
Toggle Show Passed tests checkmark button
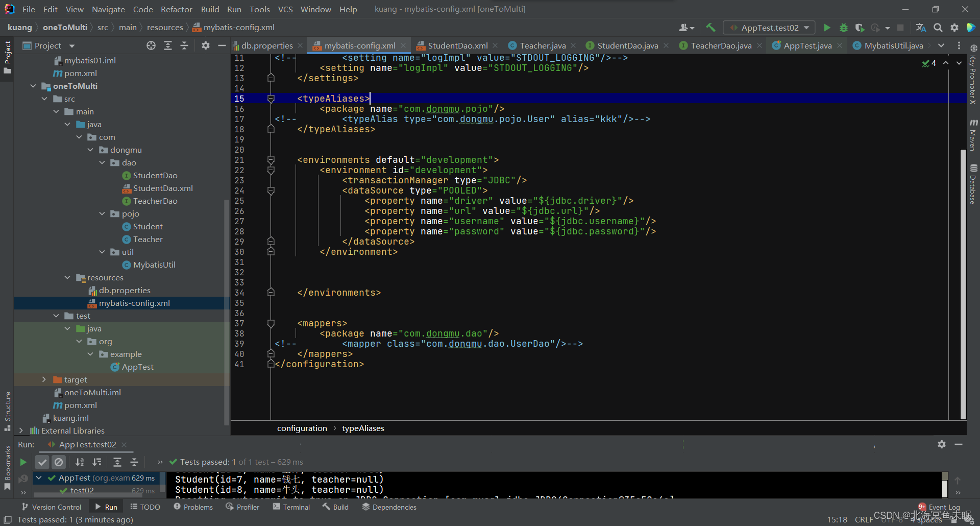point(42,462)
